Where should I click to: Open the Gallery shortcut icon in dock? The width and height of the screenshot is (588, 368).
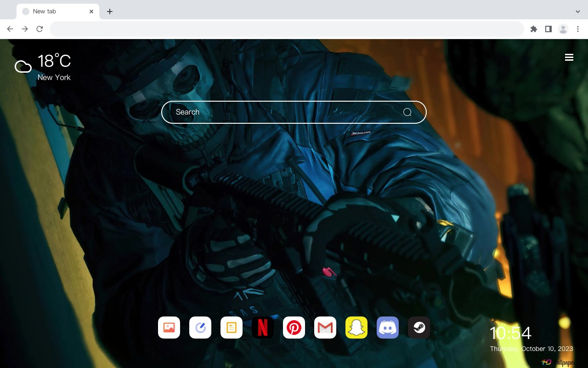tap(169, 328)
